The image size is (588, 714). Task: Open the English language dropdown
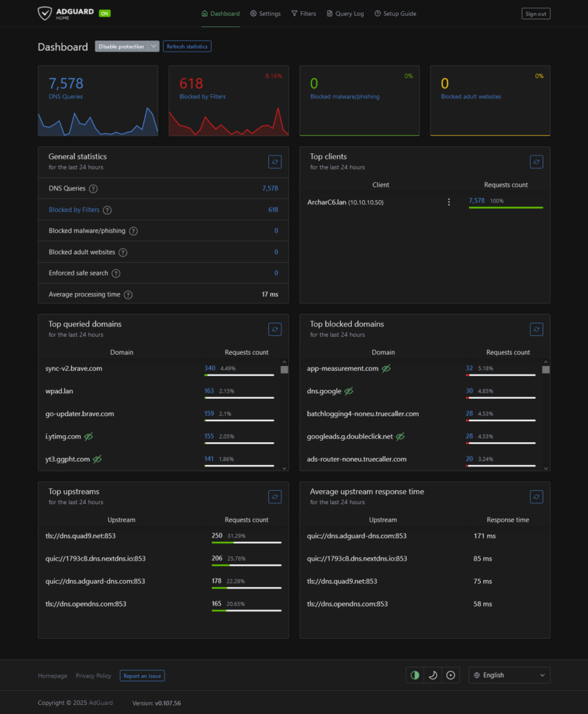point(509,675)
